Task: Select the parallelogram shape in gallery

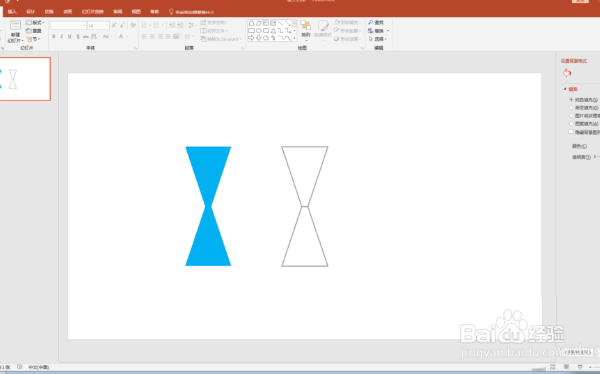Action: 259,23
